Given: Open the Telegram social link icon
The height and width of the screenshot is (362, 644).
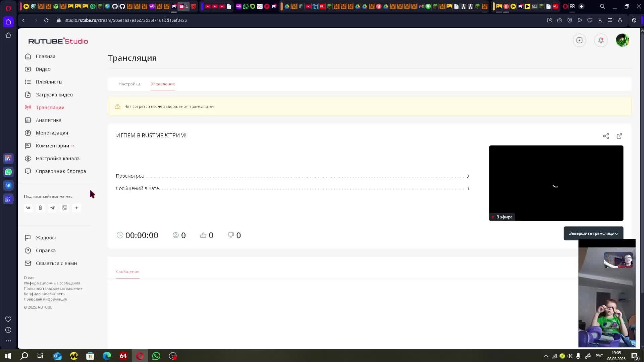Looking at the screenshot, I should tap(52, 208).
